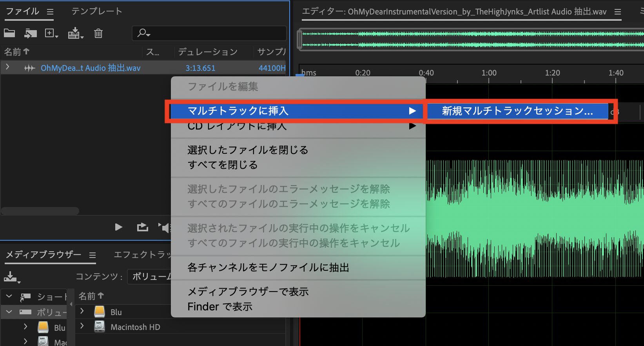The height and width of the screenshot is (346, 644).
Task: Click the Blu drive icon in contents list
Action: coord(100,312)
